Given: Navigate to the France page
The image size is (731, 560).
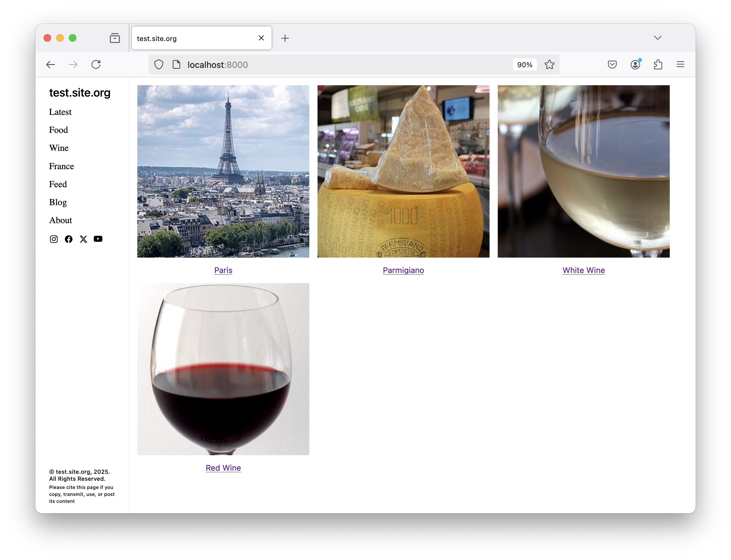Looking at the screenshot, I should click(62, 166).
